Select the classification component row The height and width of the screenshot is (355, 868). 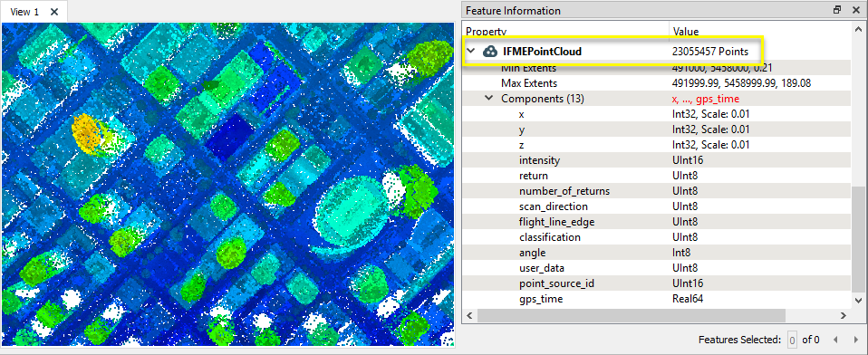(x=657, y=237)
